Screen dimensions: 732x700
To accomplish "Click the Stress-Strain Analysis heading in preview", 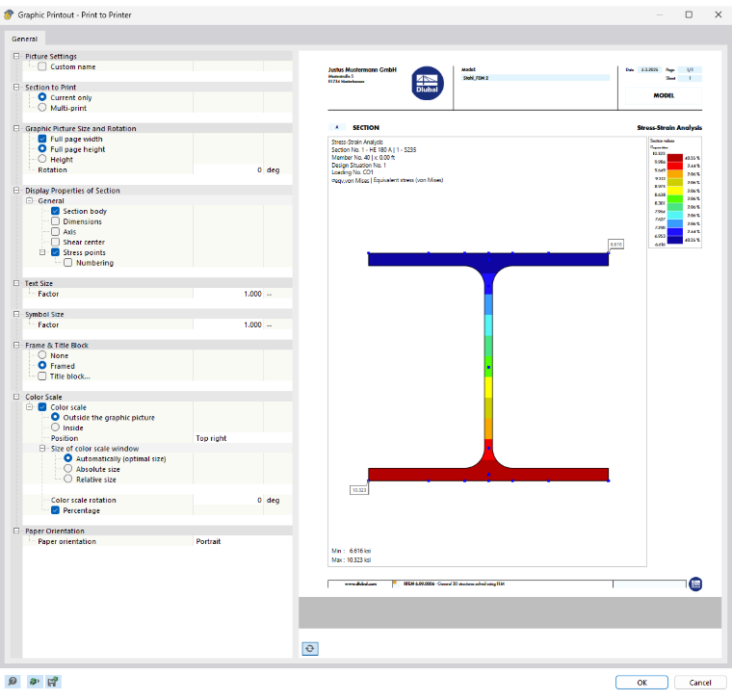I will (669, 127).
